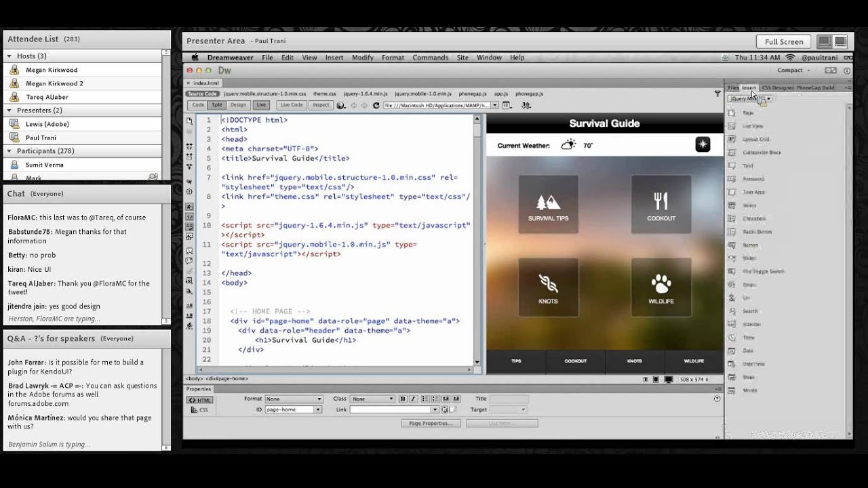Click the Full Screen button
This screenshot has height=488, width=868.
pyautogui.click(x=784, y=41)
